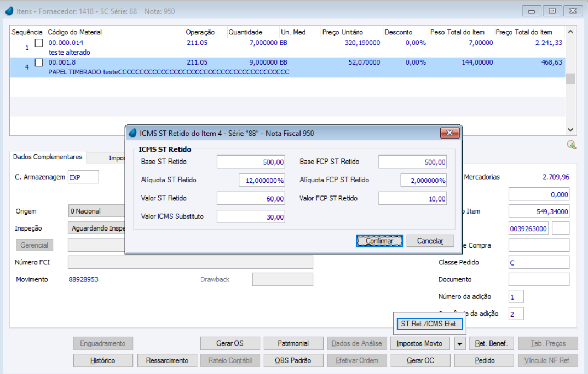Click the items grid scroll up arrow

tap(570, 32)
